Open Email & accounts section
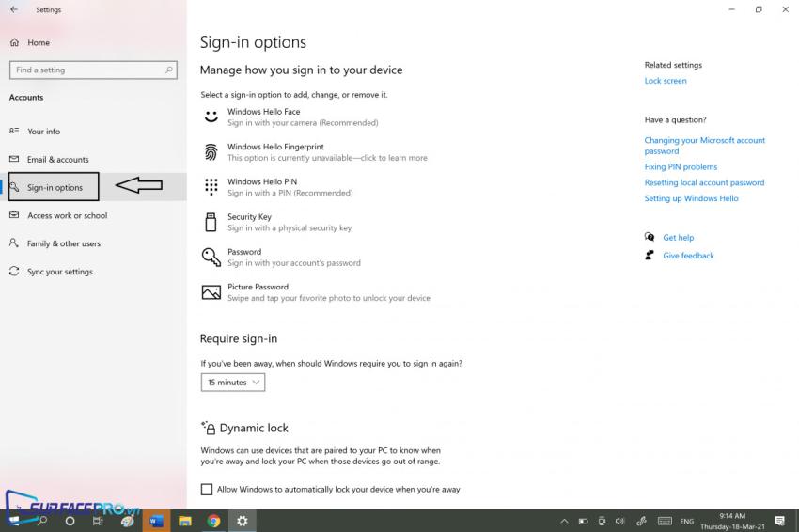 (93, 160)
